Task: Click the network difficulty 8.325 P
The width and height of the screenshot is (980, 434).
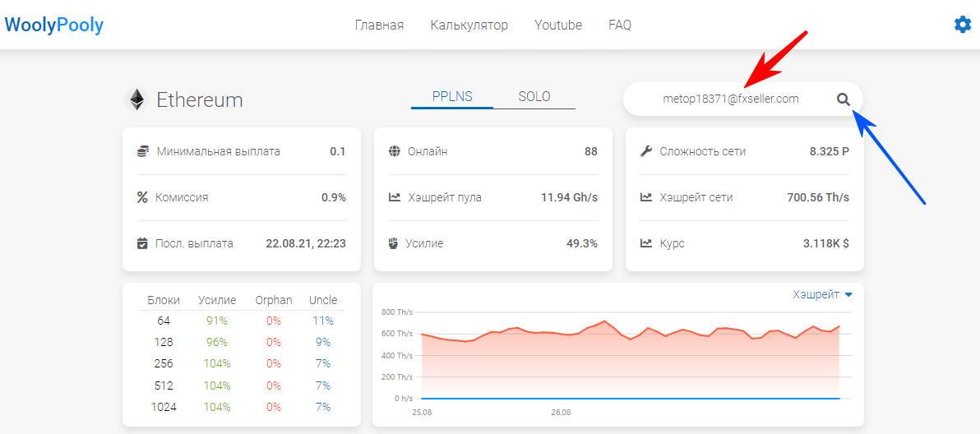Action: [830, 151]
